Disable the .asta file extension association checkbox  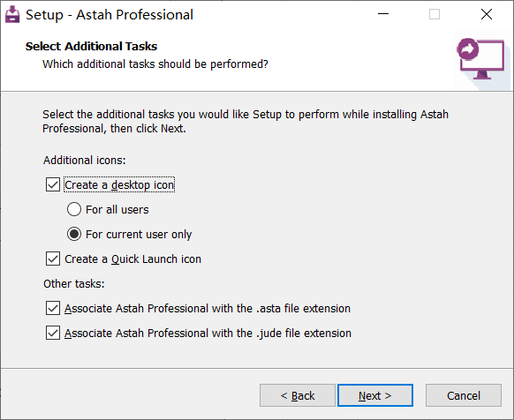[x=53, y=308]
